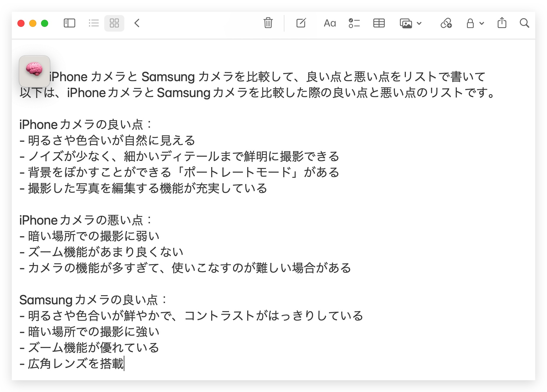Close the window with red button
Viewport: 547px width, 392px height.
(x=21, y=23)
